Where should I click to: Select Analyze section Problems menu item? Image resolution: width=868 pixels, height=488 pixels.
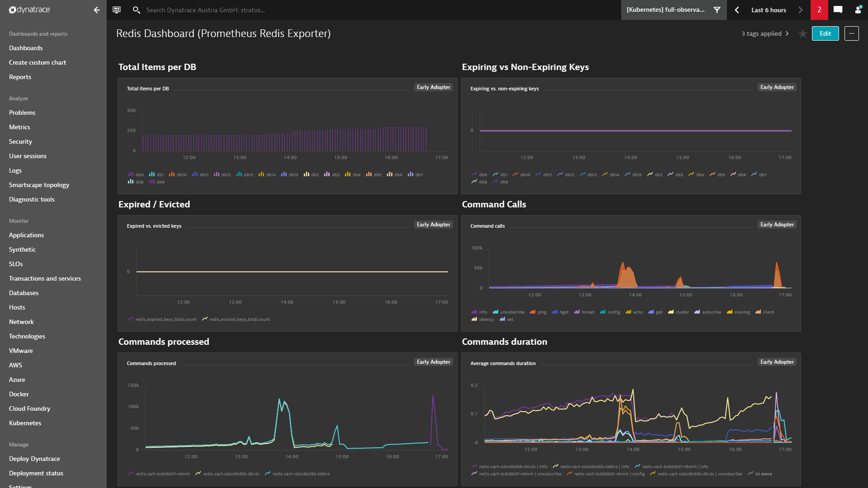pos(22,112)
